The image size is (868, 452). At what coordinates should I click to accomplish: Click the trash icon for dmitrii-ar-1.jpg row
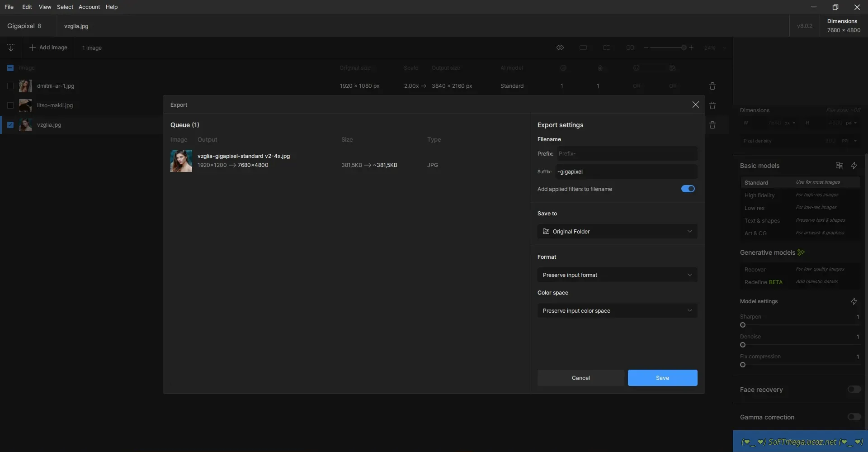pos(712,86)
